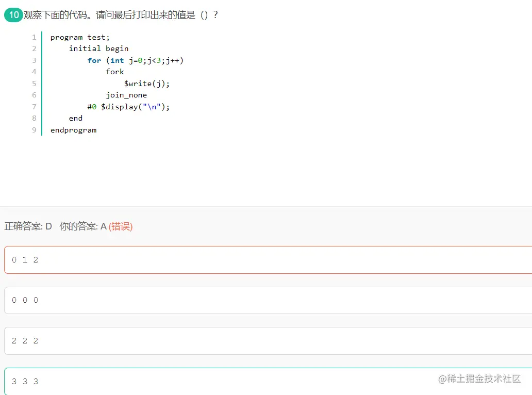Viewport: 532px width, 395px height.
Task: Click line number 9 in code gutter
Action: click(34, 130)
